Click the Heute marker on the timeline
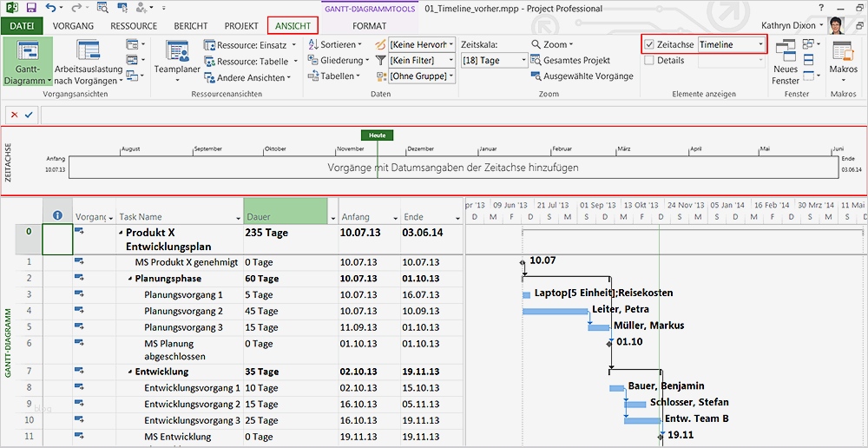Viewport: 868px width, 448px height. [377, 135]
